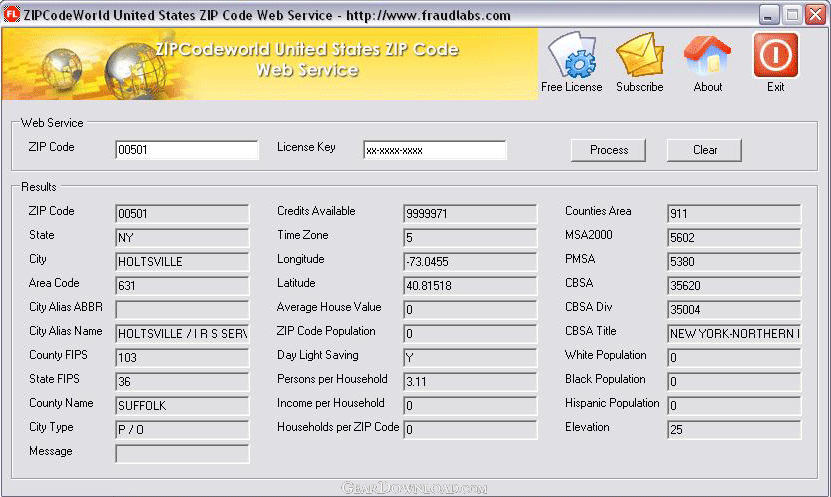Click the Day Light Saving field Y

click(x=470, y=358)
